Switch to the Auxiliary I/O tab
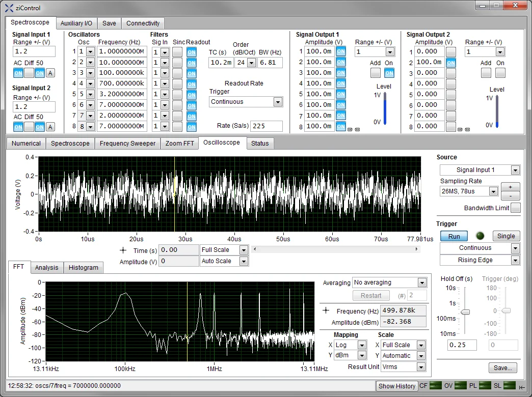The image size is (532, 397). [76, 23]
